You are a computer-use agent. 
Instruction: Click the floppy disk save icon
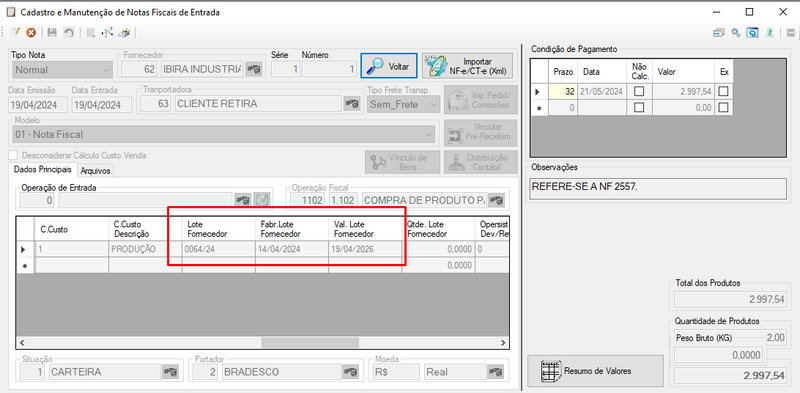click(x=52, y=33)
